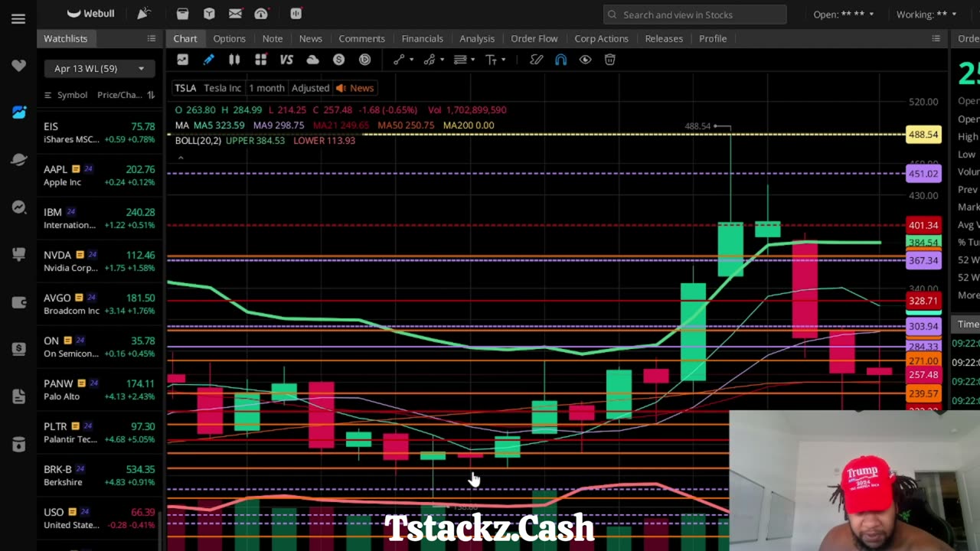Open the Profile tab

point(713,38)
